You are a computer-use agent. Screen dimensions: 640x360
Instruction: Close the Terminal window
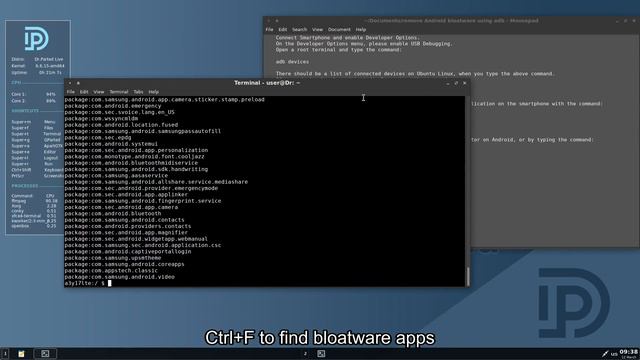(x=464, y=83)
